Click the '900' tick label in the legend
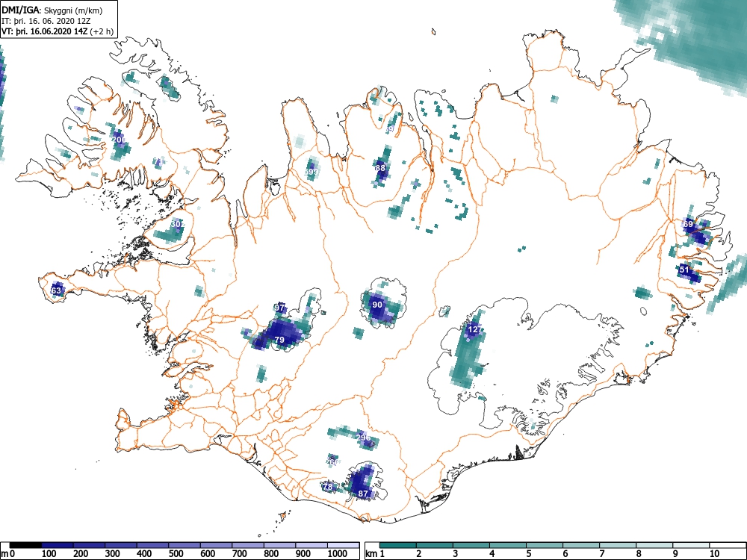747x560 pixels. (303, 554)
